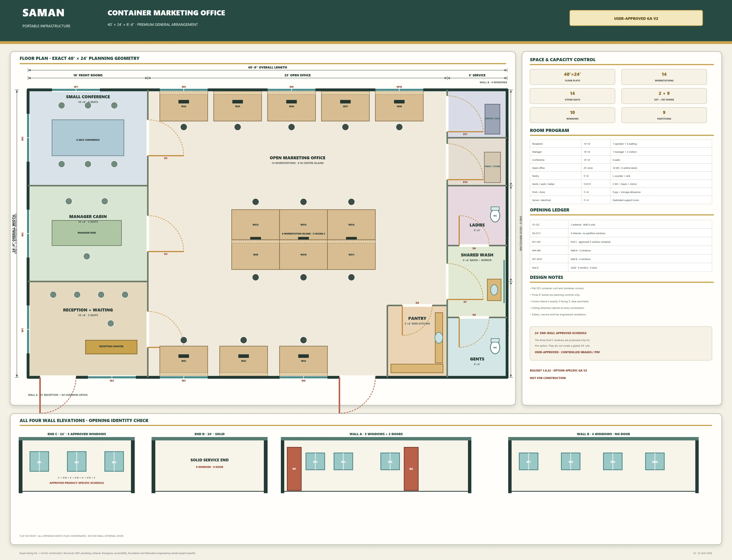
Task: Click window W3 in End C elevation
Action: pos(114,462)
